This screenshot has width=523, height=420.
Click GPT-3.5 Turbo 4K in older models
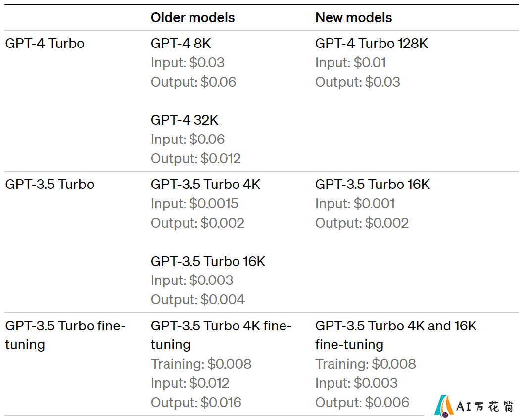click(205, 185)
